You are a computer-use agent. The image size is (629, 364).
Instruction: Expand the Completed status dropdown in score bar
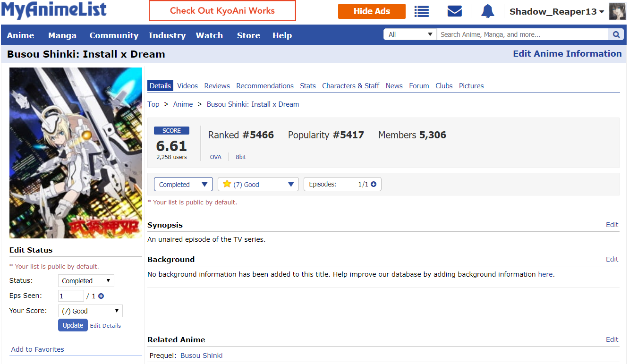[183, 185]
